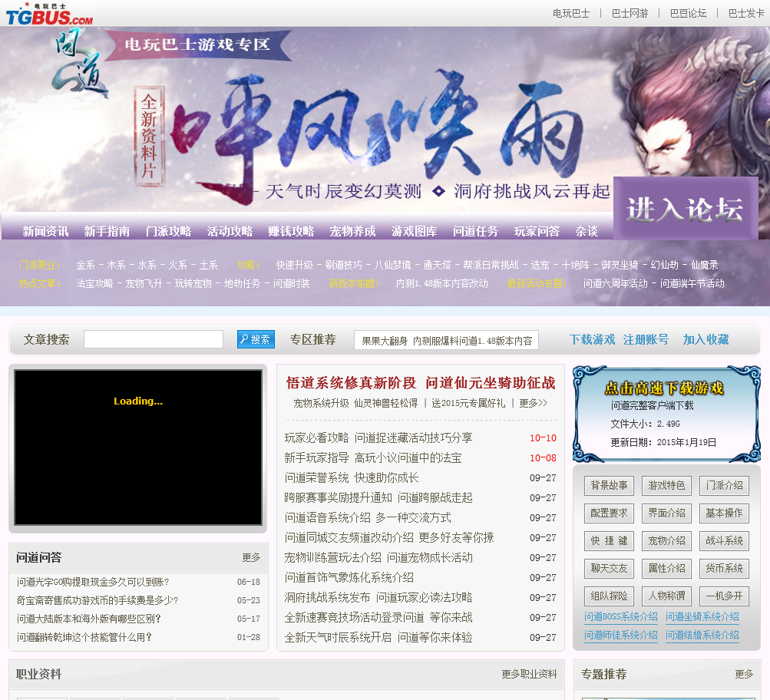Open 更多 in 专题推荐 panel
Viewport: 770px width, 700px height.
coord(744,675)
